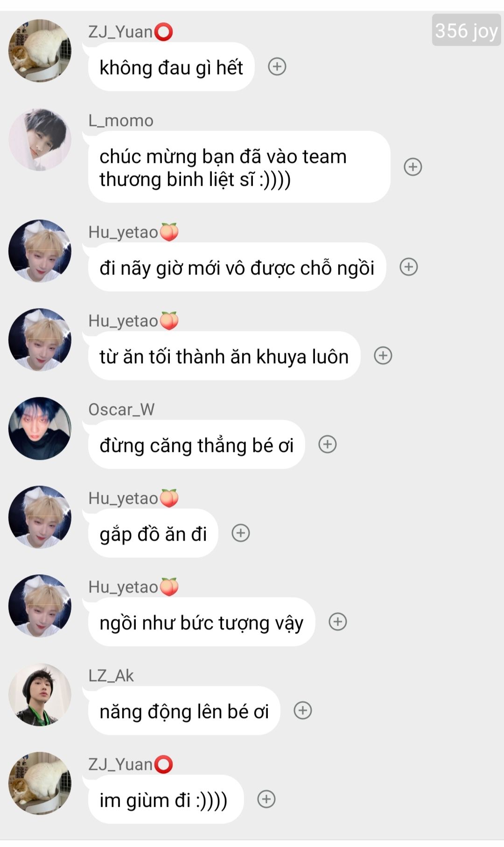Tap plus icon beside "từ ăn tối thành ăn khuya"
This screenshot has height=847, width=504.
pos(383,356)
